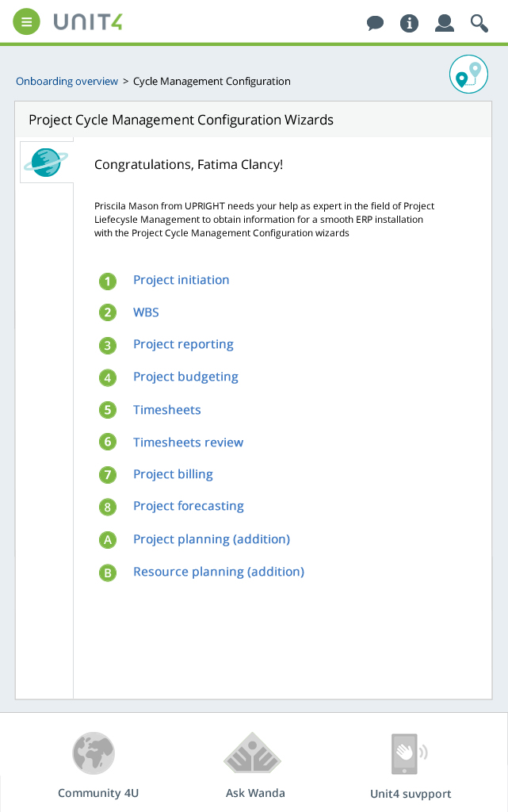Open the route map pins icon
Image resolution: width=508 pixels, height=812 pixels.
pos(468,74)
